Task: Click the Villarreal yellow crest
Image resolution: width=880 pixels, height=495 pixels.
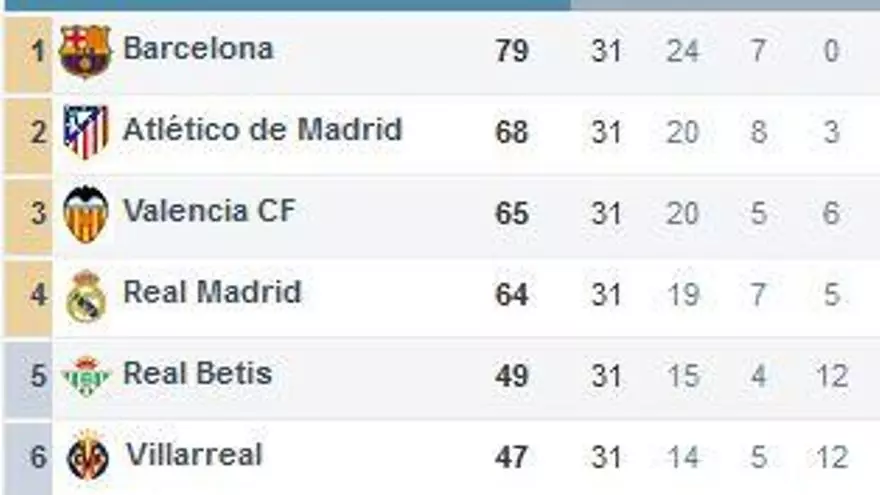Action: (x=87, y=457)
